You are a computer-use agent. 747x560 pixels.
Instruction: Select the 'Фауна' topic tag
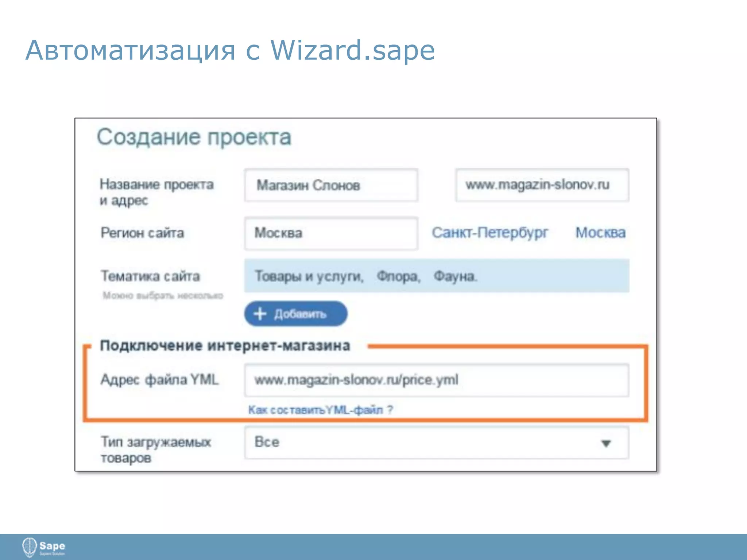click(455, 276)
